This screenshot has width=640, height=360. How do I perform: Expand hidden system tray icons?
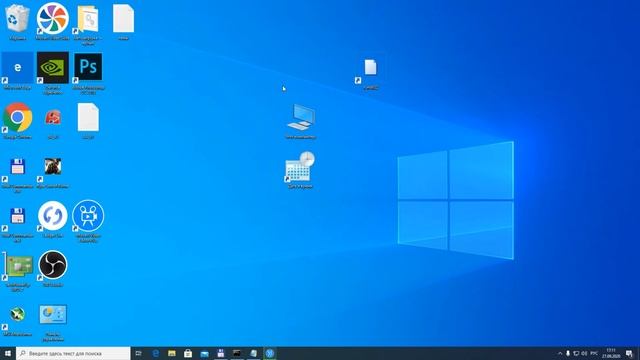coord(560,353)
